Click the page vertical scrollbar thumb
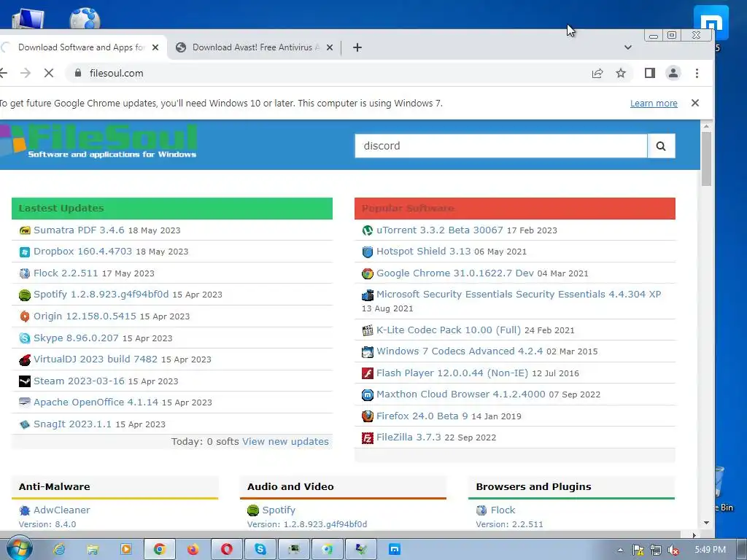 [x=706, y=159]
